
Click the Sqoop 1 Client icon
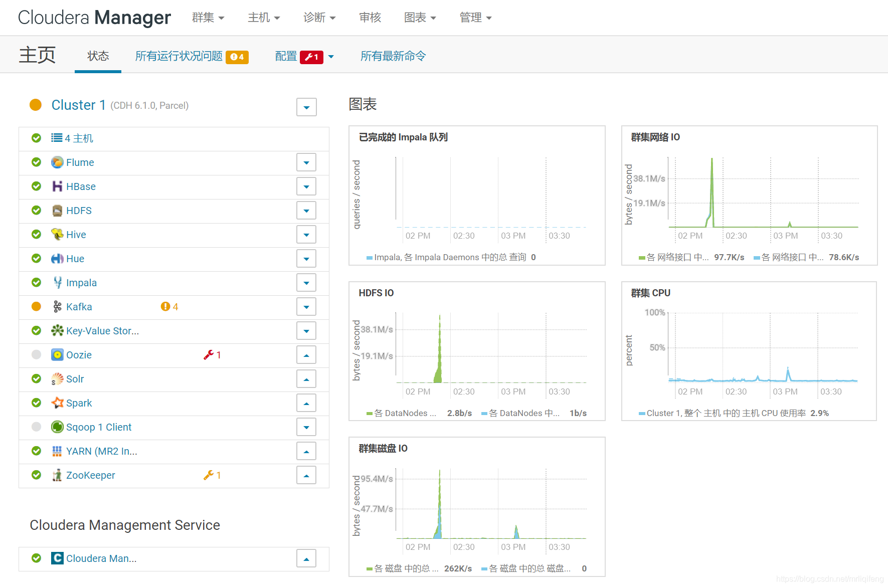(57, 427)
